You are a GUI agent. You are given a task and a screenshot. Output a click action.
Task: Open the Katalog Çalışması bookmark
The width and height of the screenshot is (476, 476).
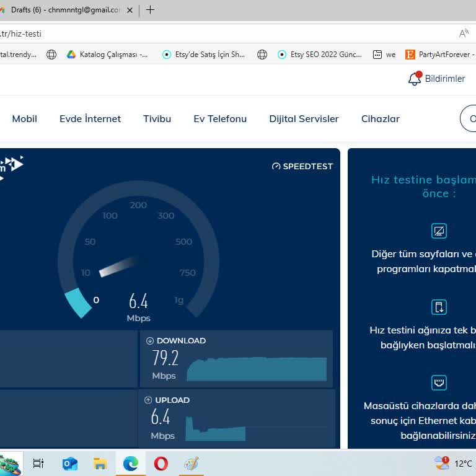click(107, 55)
